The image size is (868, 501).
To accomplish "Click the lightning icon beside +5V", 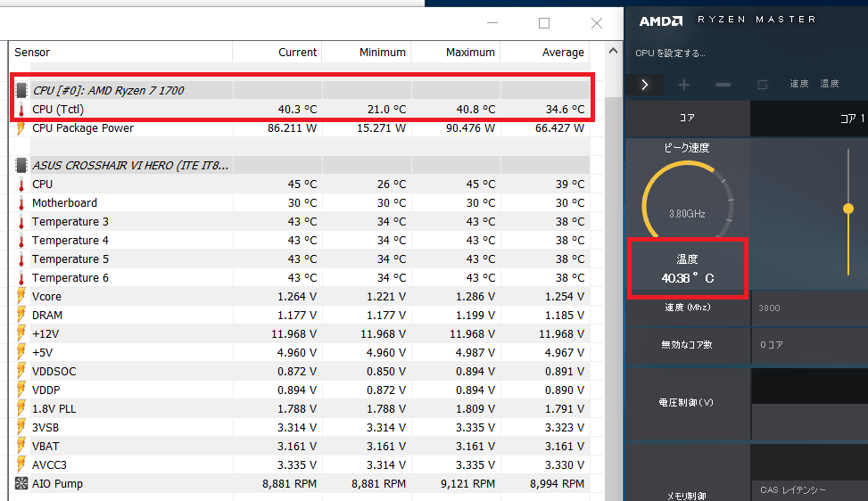I will (21, 353).
